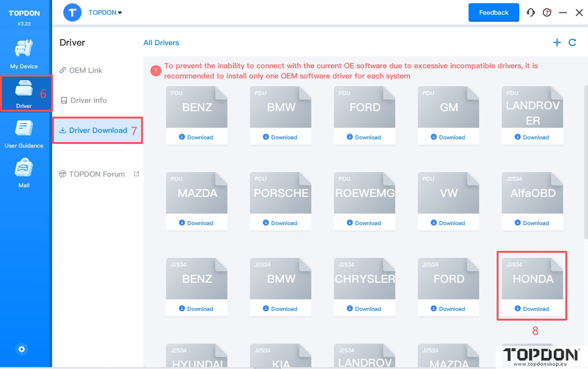588x369 pixels.
Task: Open the Driver section in sidebar
Action: click(24, 94)
